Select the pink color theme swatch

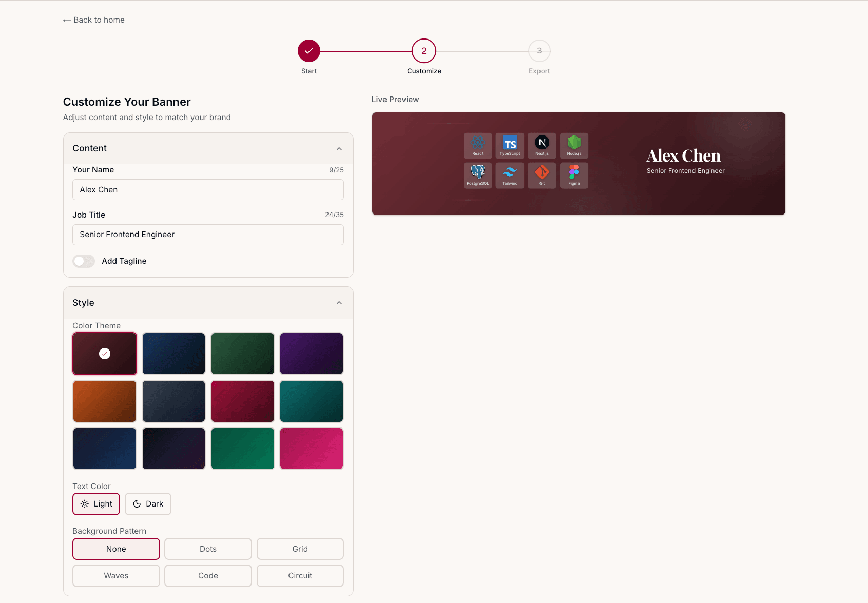pyautogui.click(x=311, y=448)
